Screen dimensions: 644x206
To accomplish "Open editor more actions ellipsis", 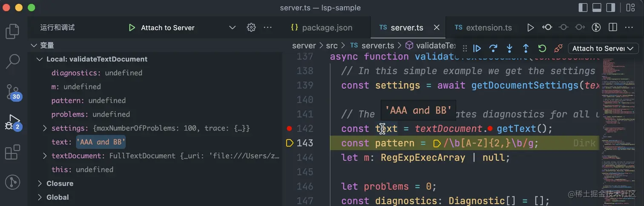I will [629, 27].
